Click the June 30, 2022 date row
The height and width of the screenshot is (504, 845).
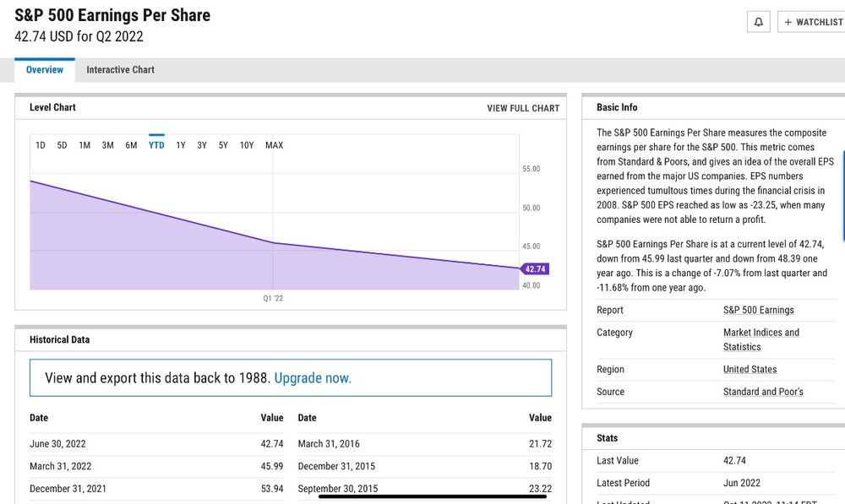pyautogui.click(x=156, y=444)
